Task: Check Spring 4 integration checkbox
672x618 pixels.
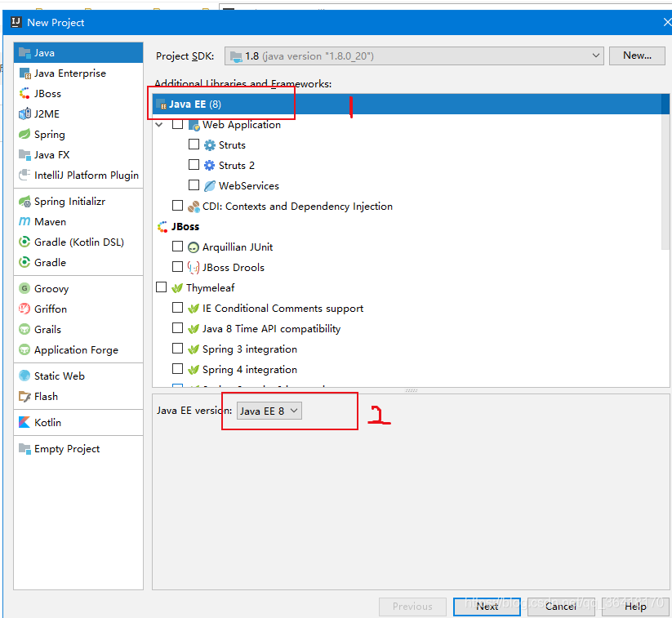Action: click(177, 368)
